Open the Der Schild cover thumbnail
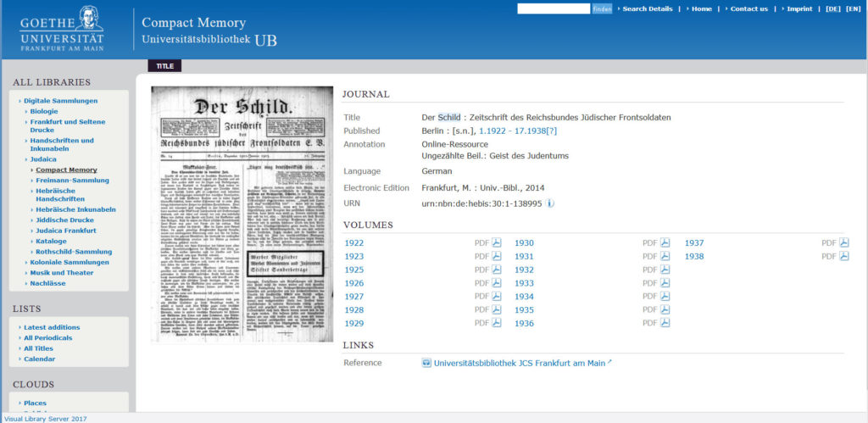This screenshot has width=868, height=423. point(242,214)
